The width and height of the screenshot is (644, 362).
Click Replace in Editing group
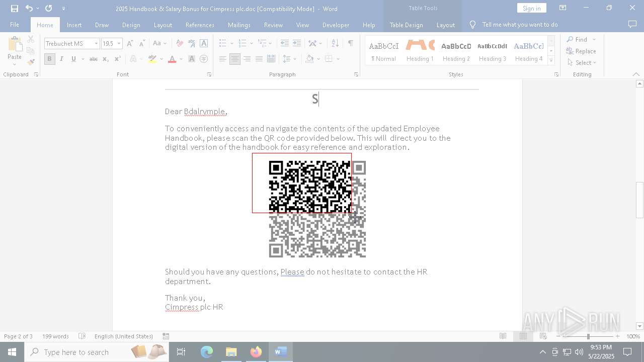[581, 51]
